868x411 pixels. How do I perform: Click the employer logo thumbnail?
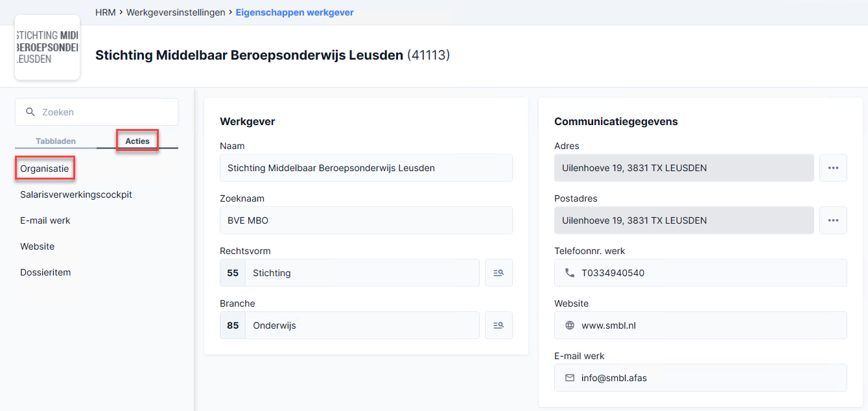click(x=47, y=47)
